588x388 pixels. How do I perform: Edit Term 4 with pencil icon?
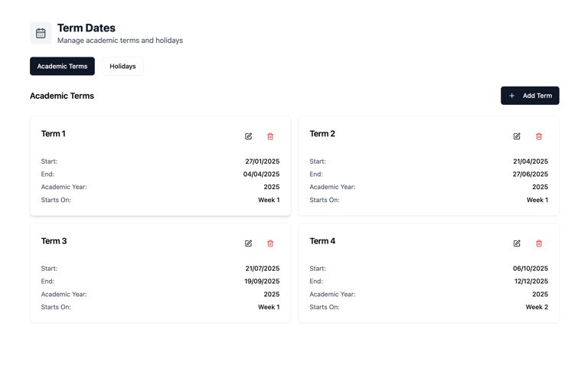517,243
